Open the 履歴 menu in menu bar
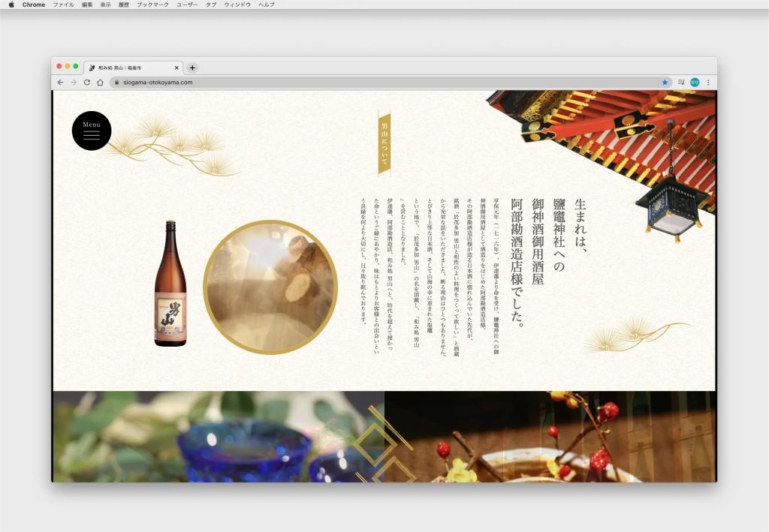 click(123, 5)
